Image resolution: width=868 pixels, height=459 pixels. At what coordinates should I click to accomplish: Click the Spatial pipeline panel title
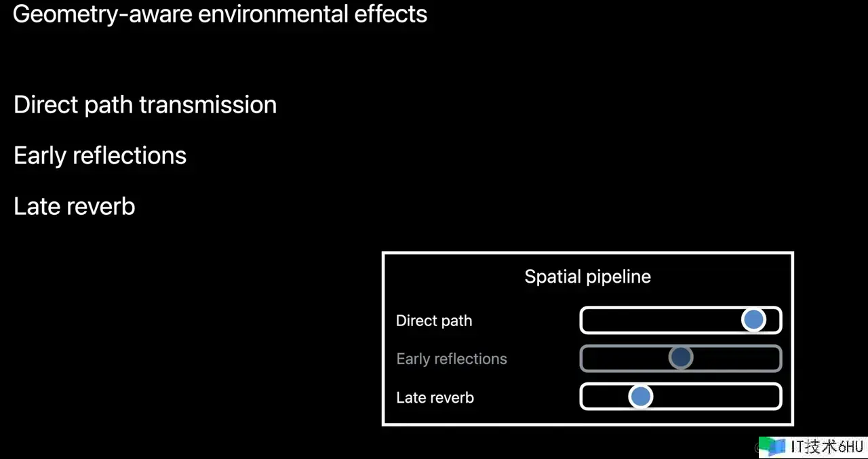click(x=587, y=277)
